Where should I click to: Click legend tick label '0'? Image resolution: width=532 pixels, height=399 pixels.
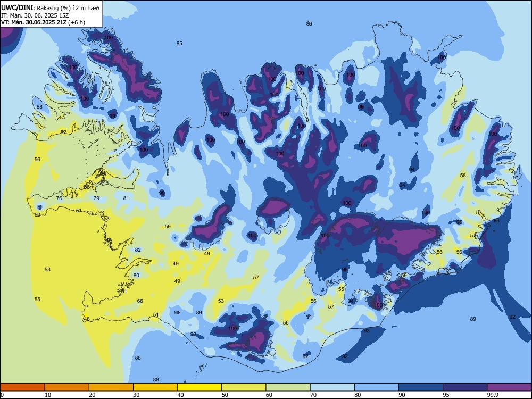coord(2,395)
